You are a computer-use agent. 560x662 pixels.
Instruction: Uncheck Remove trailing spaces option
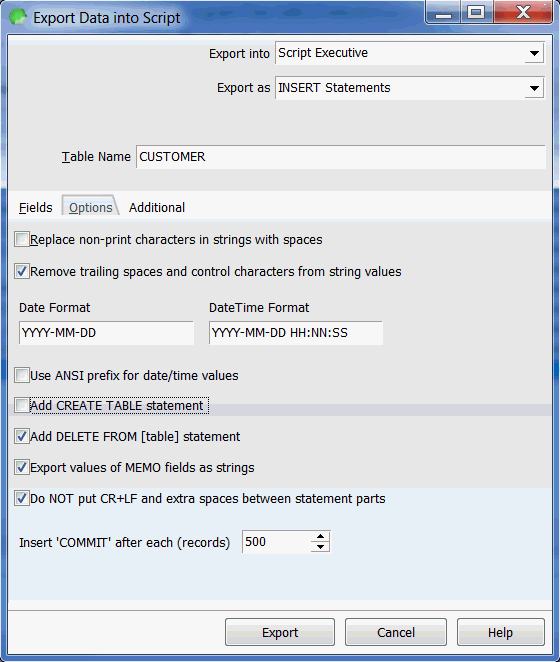click(22, 271)
